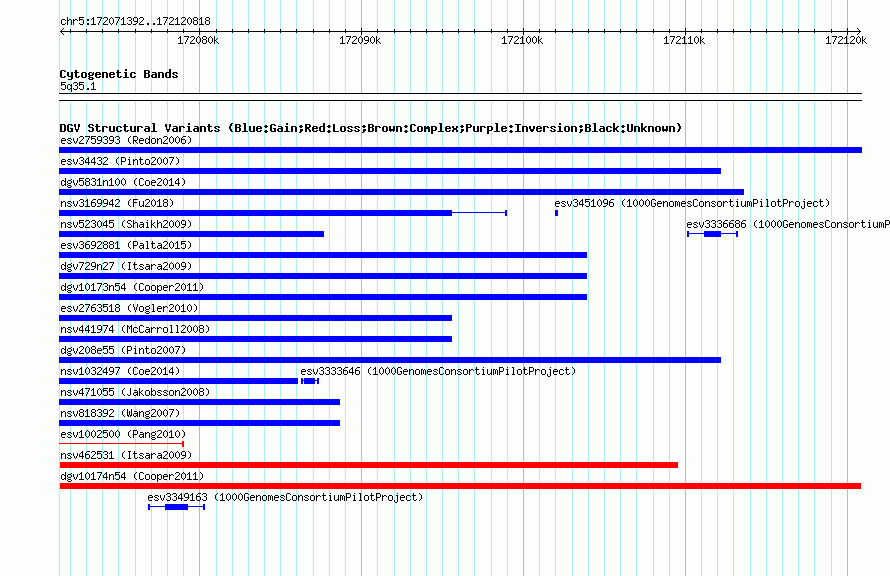The width and height of the screenshot is (890, 576).
Task: Click esv3333646 1000Genomes label
Action: [x=438, y=371]
